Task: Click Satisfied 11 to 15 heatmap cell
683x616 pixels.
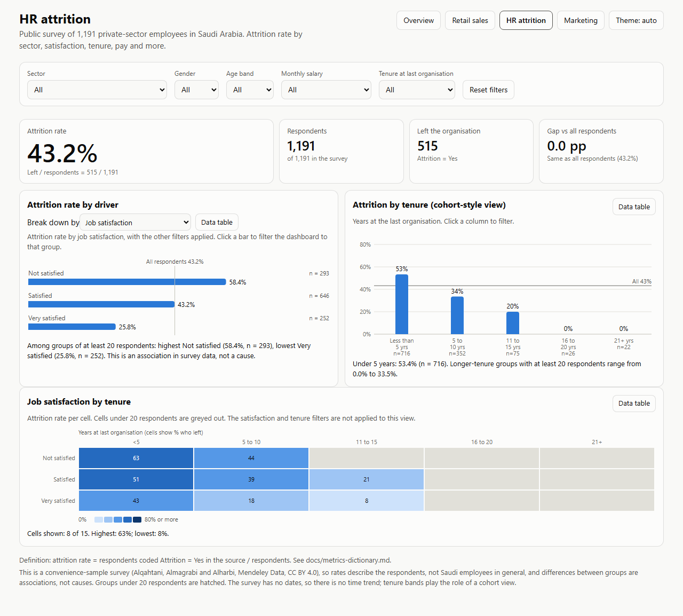Action: click(367, 479)
